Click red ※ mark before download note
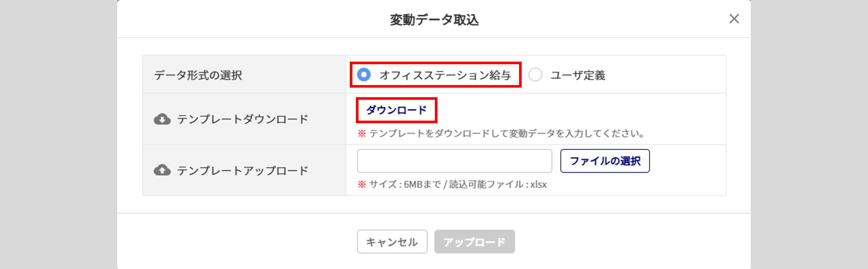868x269 pixels. click(x=362, y=133)
